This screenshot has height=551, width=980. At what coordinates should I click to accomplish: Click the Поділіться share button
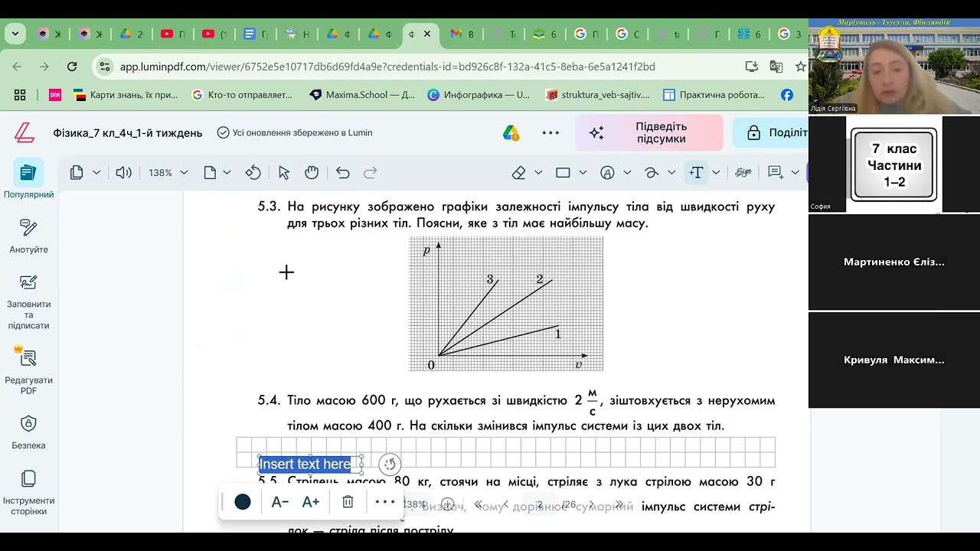[772, 132]
